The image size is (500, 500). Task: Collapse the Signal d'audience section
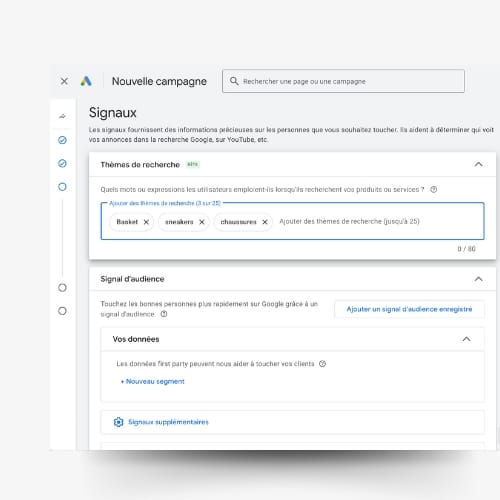click(x=478, y=279)
